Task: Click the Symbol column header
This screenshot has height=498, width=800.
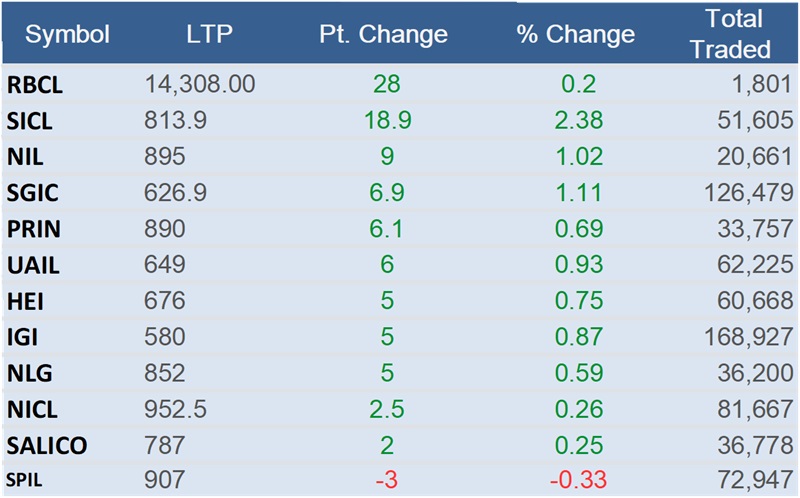Action: [x=67, y=35]
